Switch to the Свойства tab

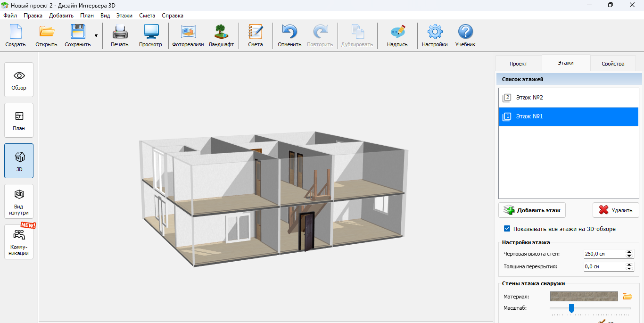point(613,64)
